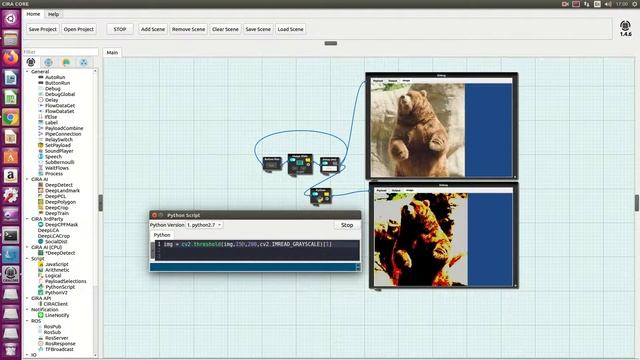Open the Python Version dropdown
640x360 pixels.
click(x=204, y=225)
